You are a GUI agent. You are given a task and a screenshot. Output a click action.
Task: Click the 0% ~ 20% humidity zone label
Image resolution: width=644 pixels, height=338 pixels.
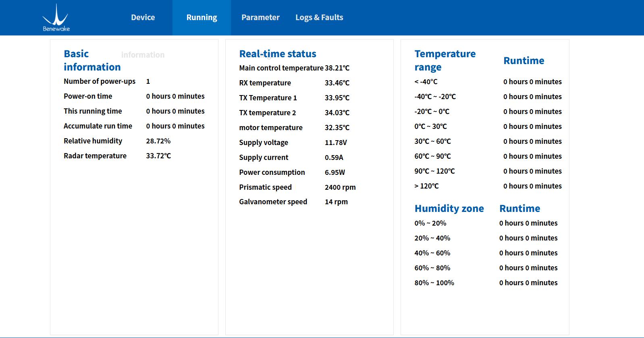coord(430,223)
